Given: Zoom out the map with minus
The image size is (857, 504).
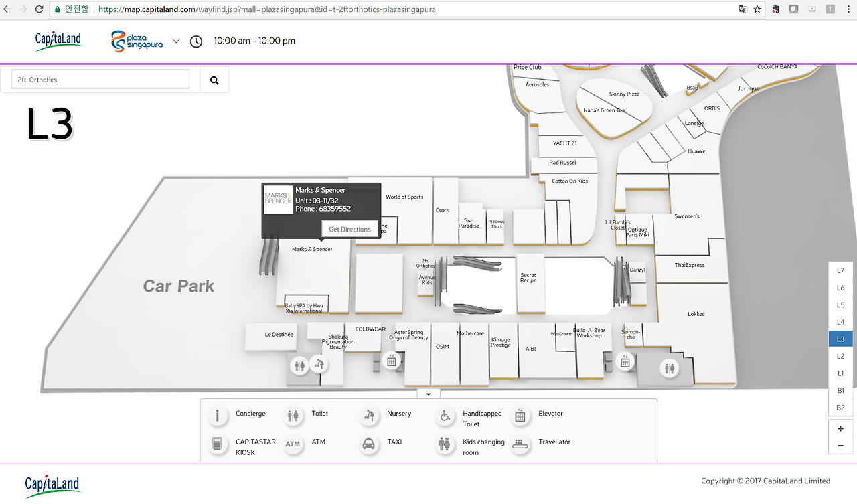Looking at the screenshot, I should [841, 446].
